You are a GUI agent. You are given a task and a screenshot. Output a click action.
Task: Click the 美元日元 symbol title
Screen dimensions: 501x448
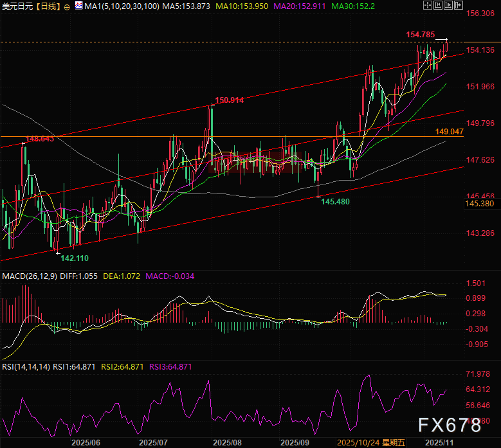click(18, 6)
